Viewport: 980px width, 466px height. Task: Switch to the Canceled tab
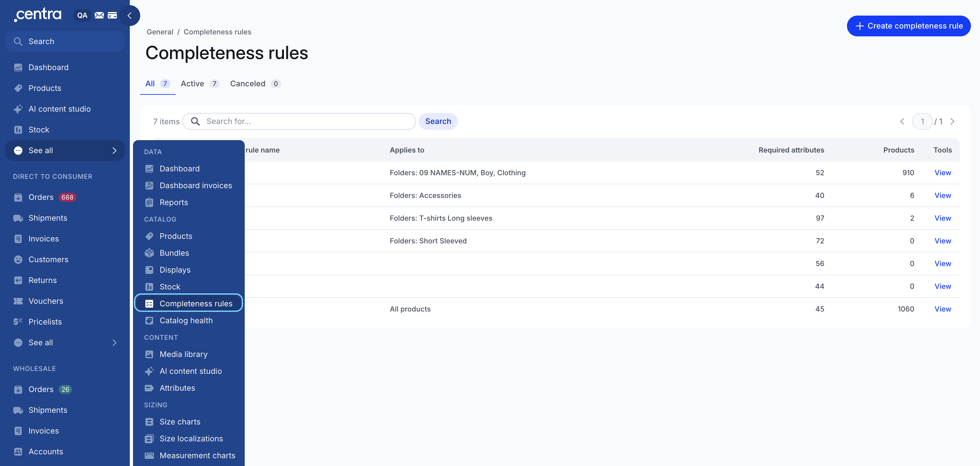tap(255, 84)
